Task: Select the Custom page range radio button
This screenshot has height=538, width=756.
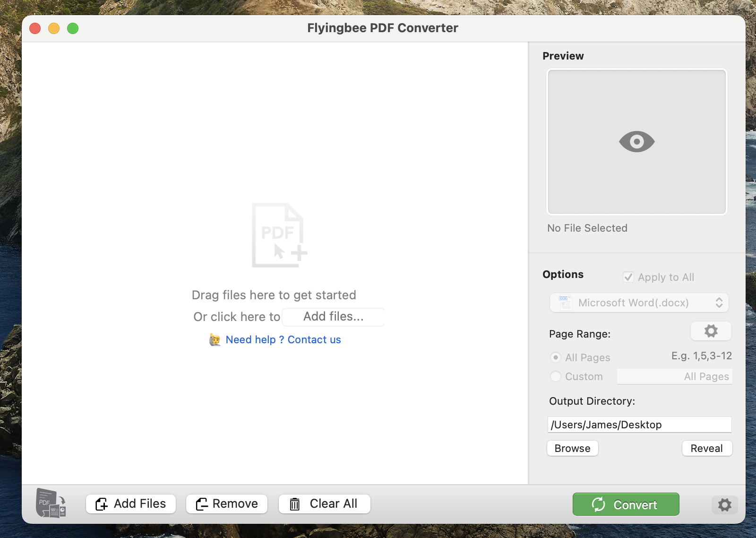Action: point(556,376)
